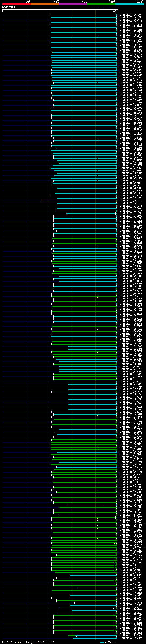The height and width of the screenshot is (644, 146).
Task: Open hit UniRef100_O81186
Action: (x=131, y=25)
